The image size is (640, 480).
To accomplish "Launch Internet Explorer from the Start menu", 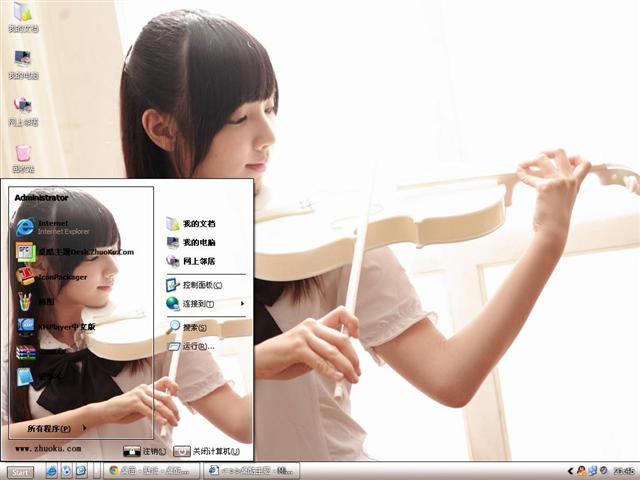I will pyautogui.click(x=53, y=227).
